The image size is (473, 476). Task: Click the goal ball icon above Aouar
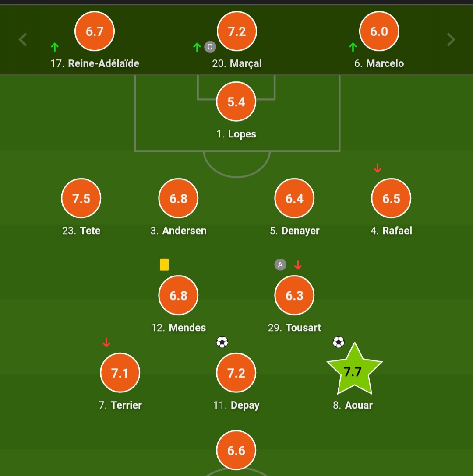339,342
